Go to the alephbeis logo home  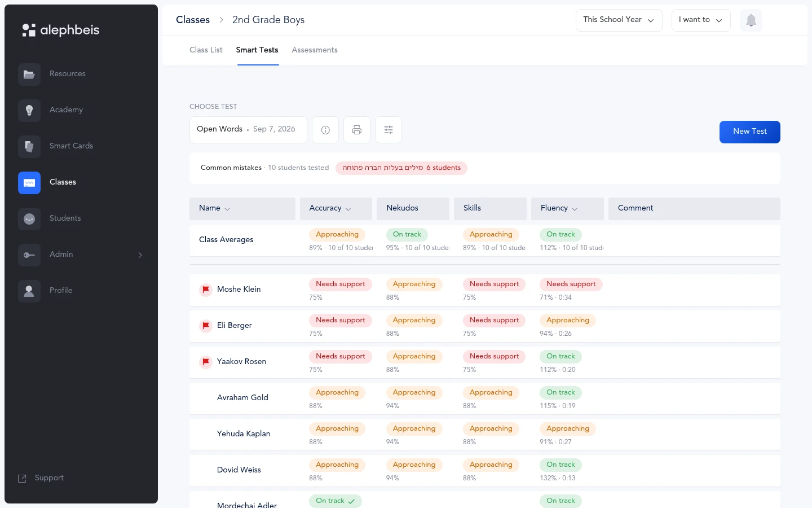(61, 30)
